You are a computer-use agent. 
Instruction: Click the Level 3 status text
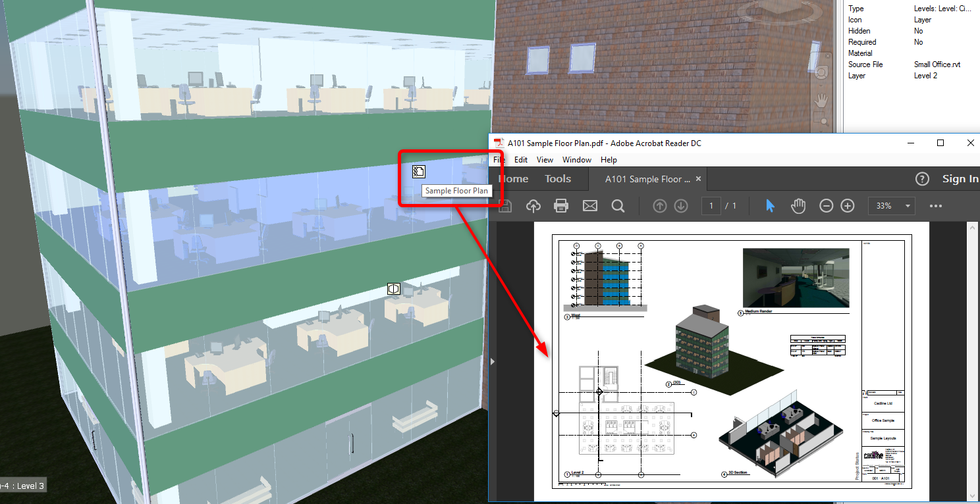(x=22, y=486)
